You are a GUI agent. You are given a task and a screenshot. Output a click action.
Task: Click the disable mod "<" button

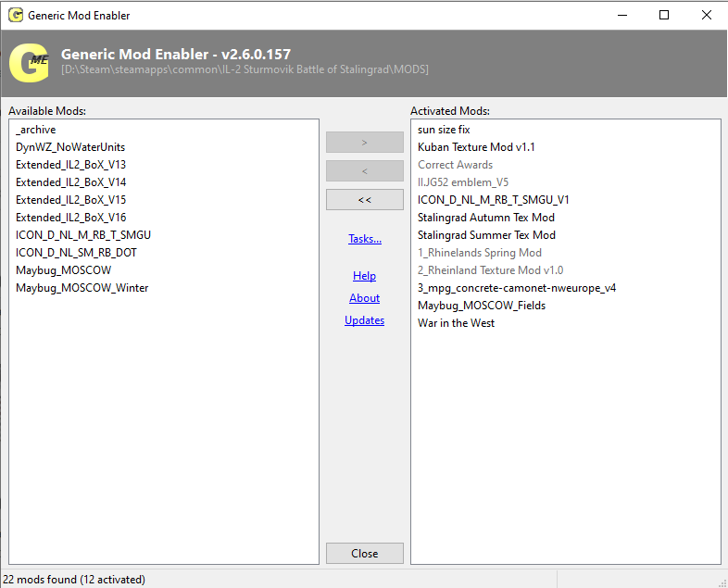click(365, 170)
